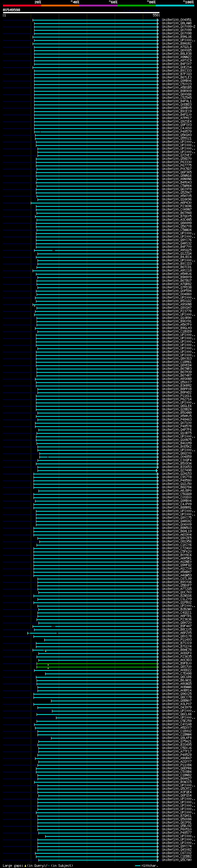Select hit UniRef100_Q07099-2
Image resolution: width=197 pixels, height=868 pixels.
pyautogui.click(x=179, y=26)
